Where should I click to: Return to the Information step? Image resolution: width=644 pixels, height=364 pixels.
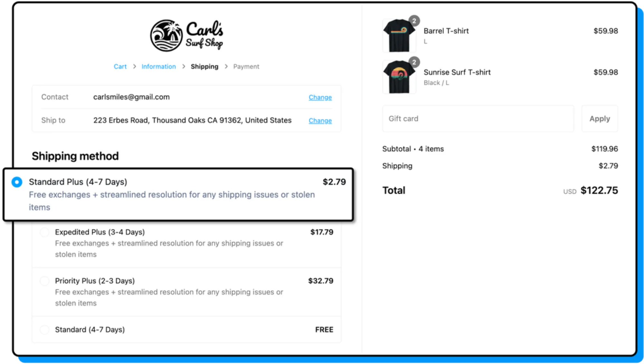158,67
